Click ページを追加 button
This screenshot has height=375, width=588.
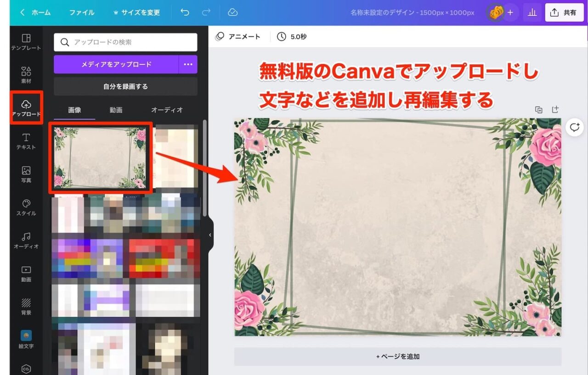398,357
